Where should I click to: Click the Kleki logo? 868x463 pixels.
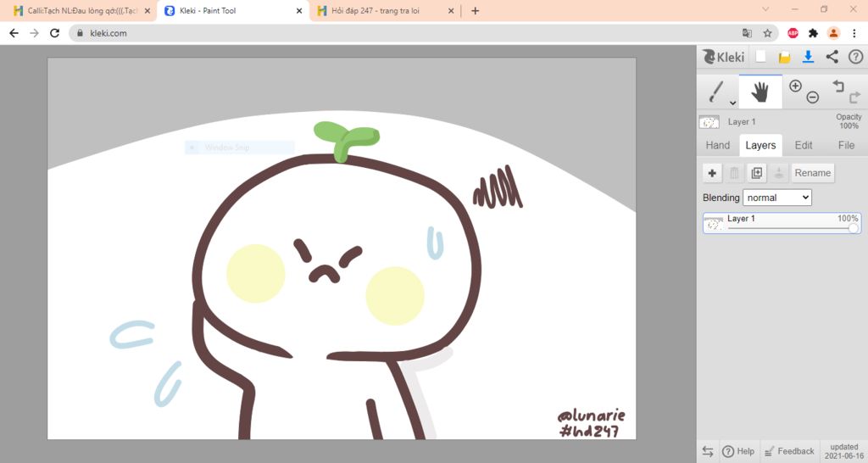724,57
